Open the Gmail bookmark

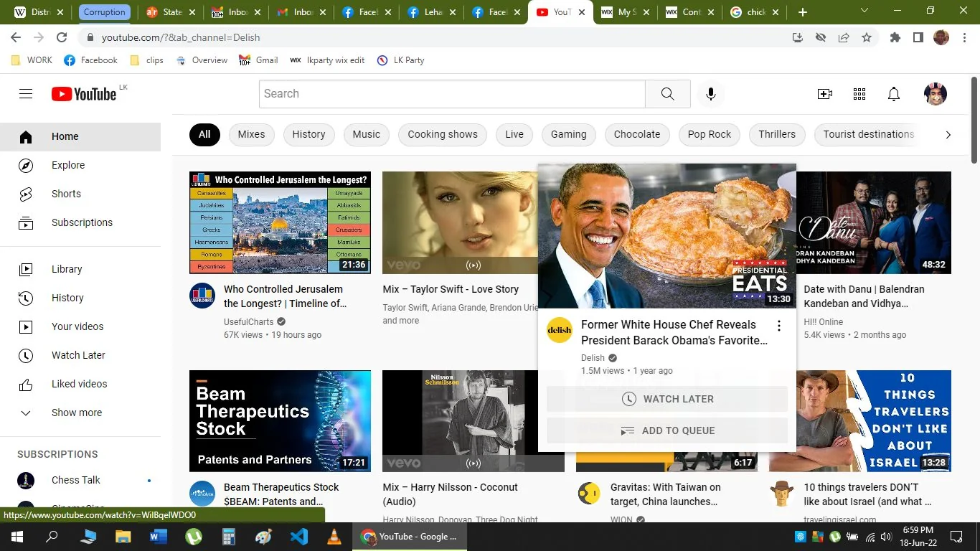coord(258,60)
